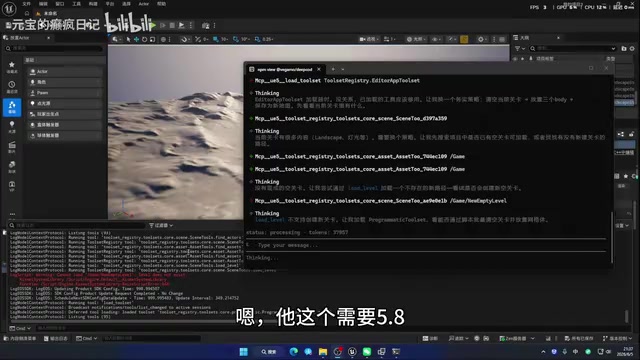Open the 光照 lit view mode dropdown
The height and width of the screenshot is (360, 640).
tap(416, 39)
